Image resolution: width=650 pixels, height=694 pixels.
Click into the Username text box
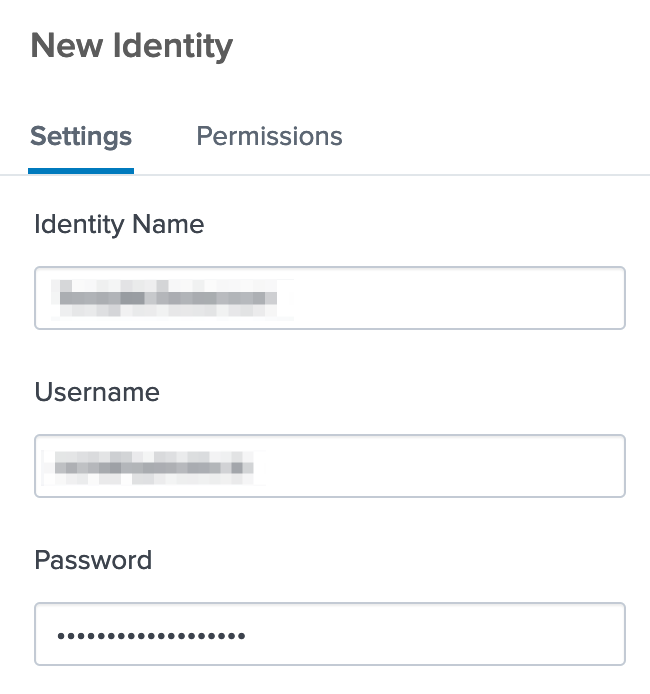(329, 466)
